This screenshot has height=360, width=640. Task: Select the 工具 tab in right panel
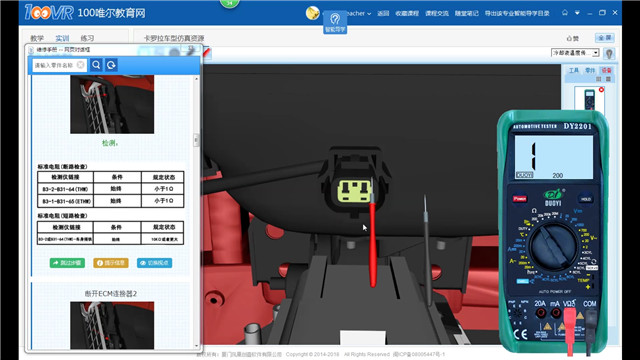[x=574, y=70]
